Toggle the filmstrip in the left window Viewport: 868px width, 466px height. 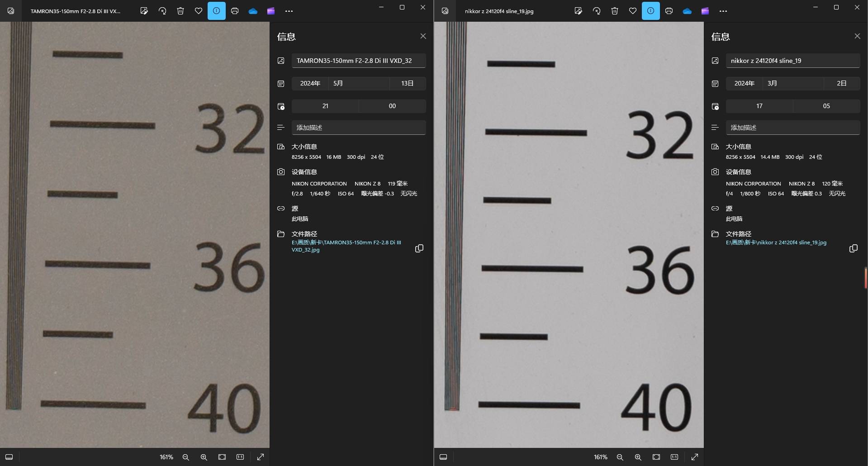tap(9, 457)
